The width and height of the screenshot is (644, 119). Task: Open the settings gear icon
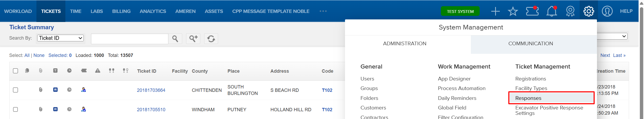588,11
